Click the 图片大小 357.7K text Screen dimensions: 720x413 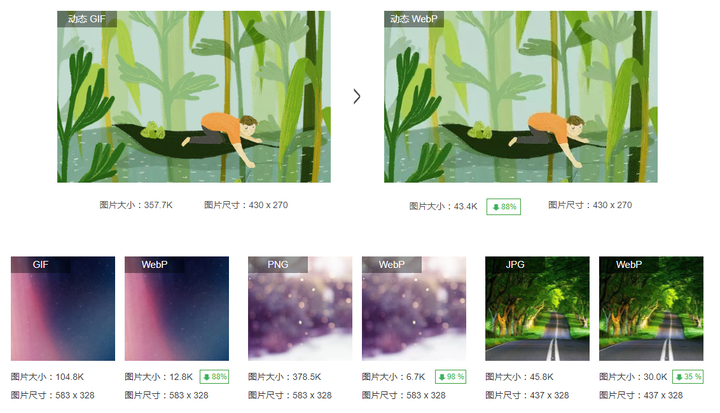point(136,205)
